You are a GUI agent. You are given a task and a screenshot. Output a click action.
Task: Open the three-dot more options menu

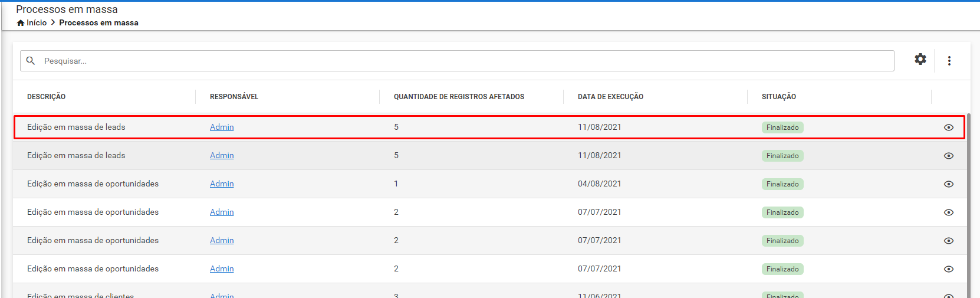(x=949, y=61)
